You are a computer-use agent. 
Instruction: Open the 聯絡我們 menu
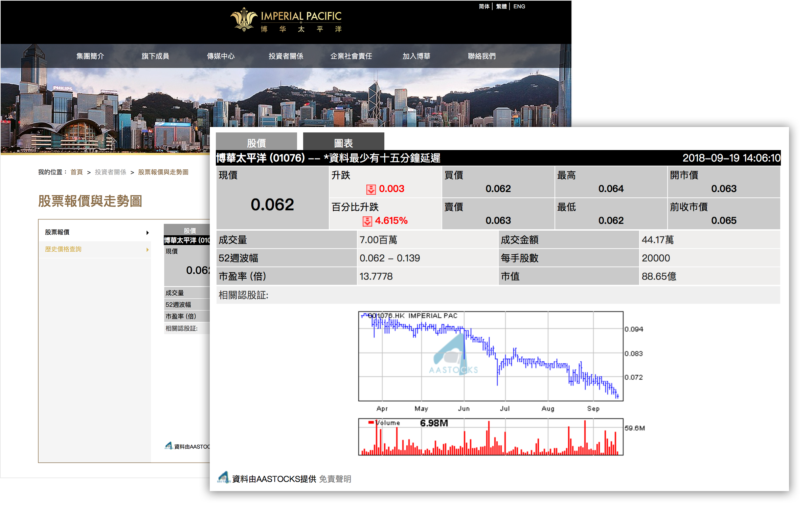[482, 56]
